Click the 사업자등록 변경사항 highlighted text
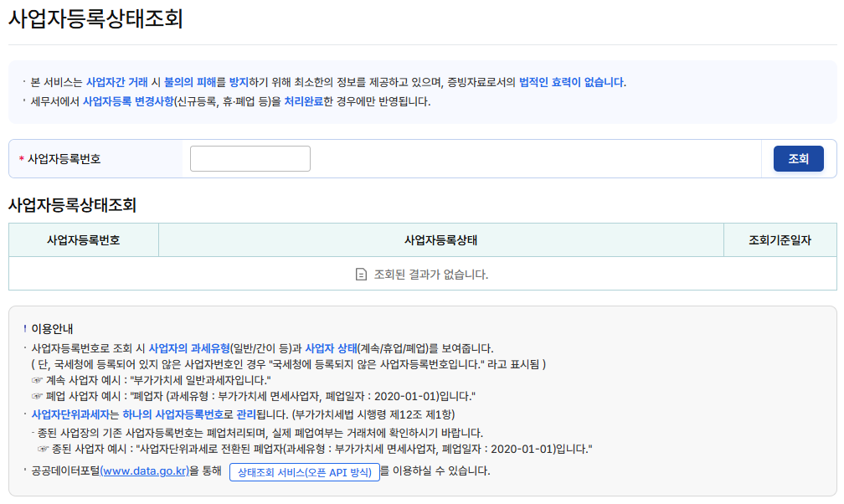 point(128,102)
